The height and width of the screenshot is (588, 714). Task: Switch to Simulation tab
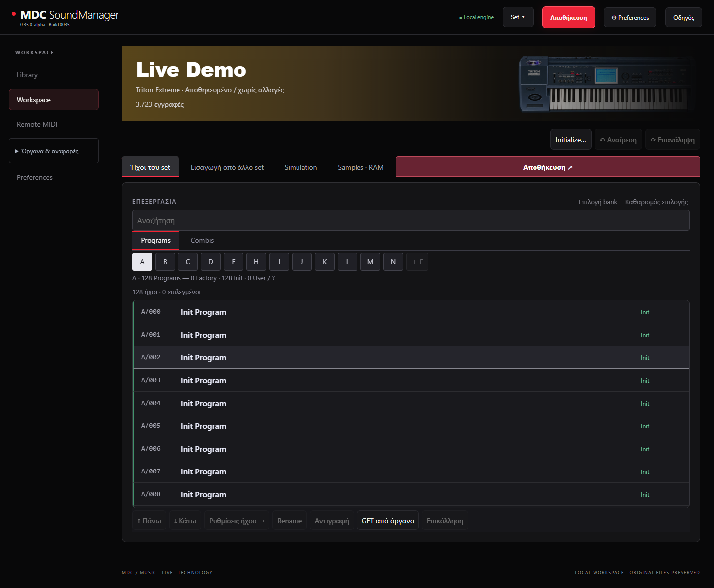[300, 167]
